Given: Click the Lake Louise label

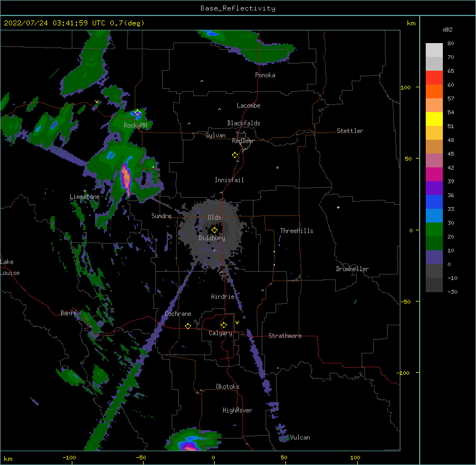Looking at the screenshot, I should 10,267.
